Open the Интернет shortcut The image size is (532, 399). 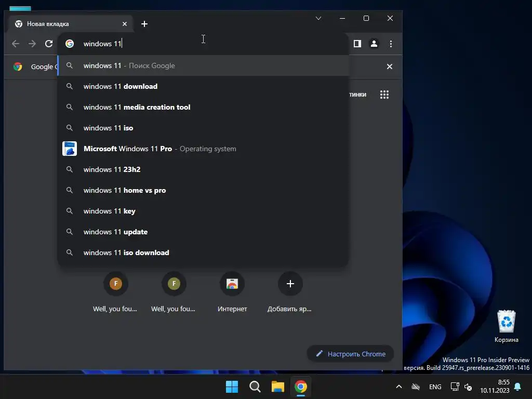(x=232, y=292)
